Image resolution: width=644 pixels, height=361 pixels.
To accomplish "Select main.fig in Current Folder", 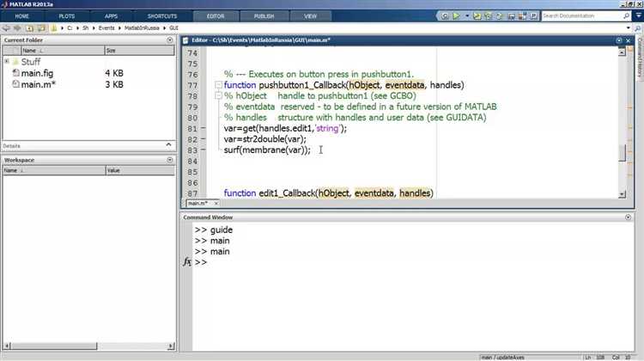I will pyautogui.click(x=37, y=73).
